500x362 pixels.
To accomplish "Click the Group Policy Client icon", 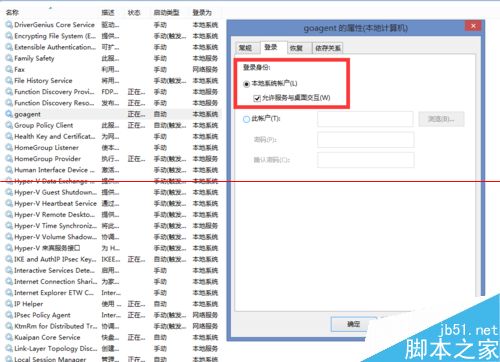I will [9, 125].
